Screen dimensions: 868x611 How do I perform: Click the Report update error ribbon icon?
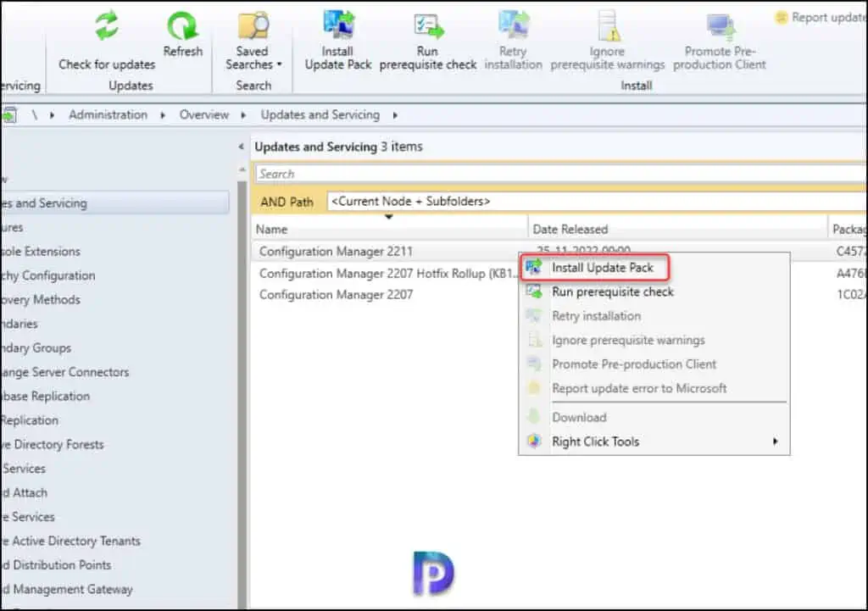point(781,18)
